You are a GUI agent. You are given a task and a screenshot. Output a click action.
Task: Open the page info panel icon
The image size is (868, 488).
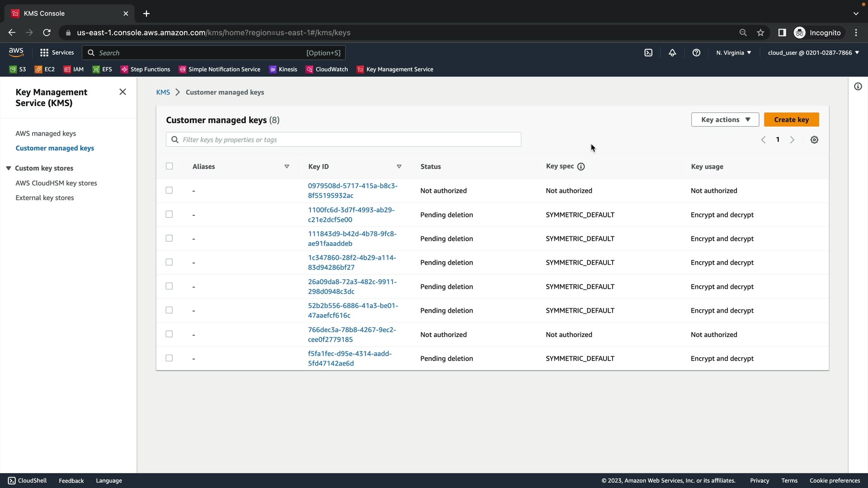(x=858, y=87)
